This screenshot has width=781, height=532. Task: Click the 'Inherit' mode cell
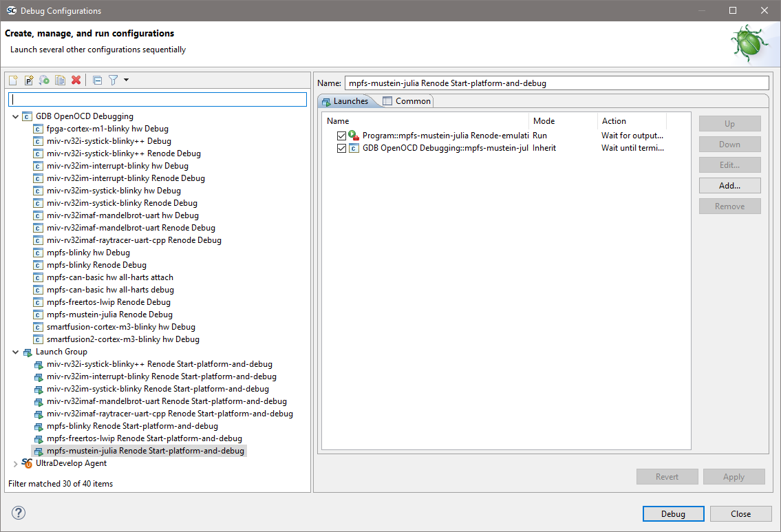click(544, 148)
